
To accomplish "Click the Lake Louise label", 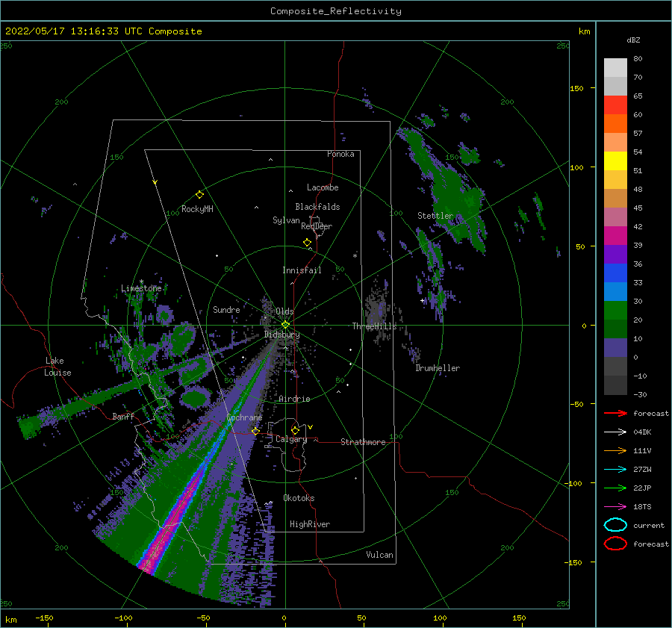I will [57, 367].
